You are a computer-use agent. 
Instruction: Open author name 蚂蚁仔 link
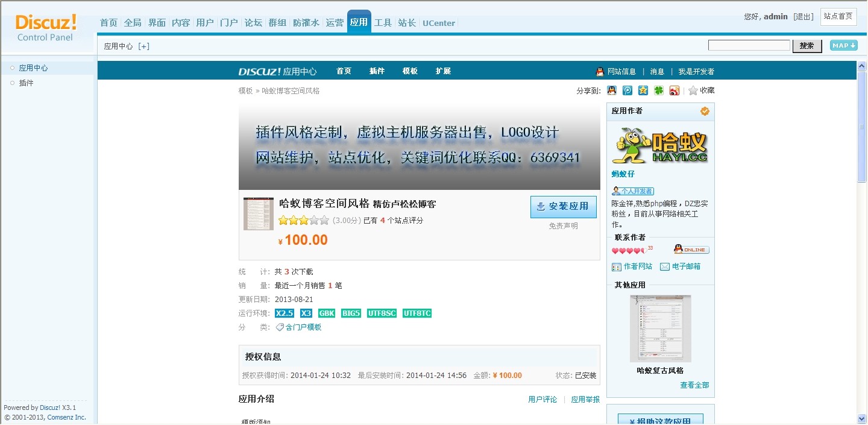623,174
